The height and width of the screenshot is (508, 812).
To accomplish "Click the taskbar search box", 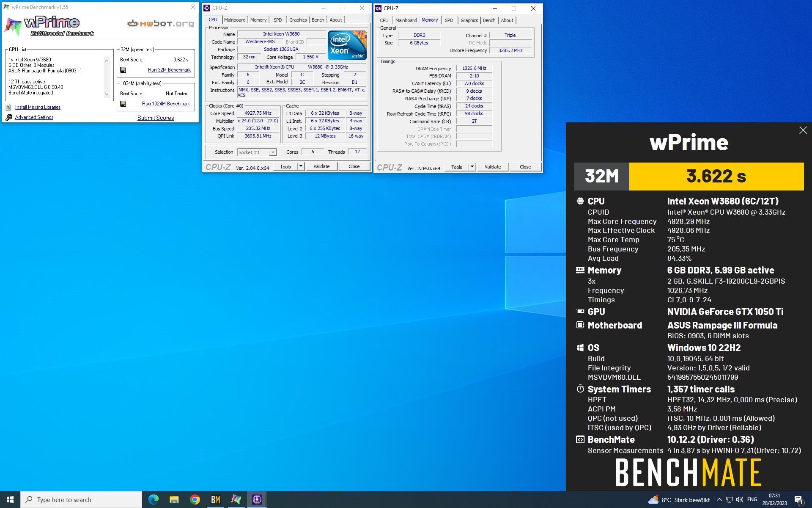I will pyautogui.click(x=81, y=500).
